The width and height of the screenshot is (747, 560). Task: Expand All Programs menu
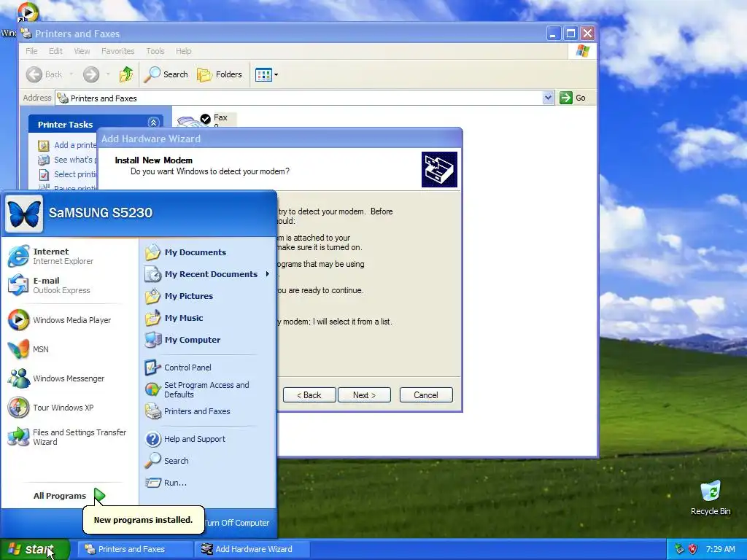(x=69, y=496)
